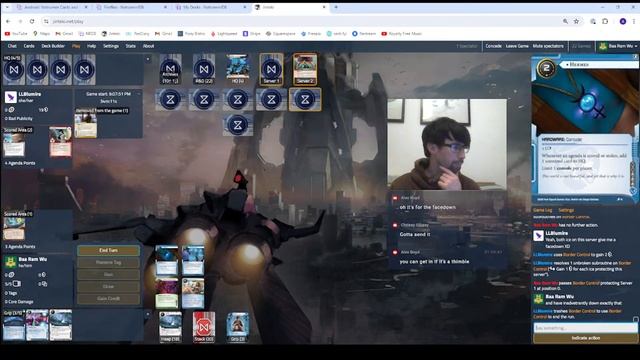The width and height of the screenshot is (640, 360).
Task: Open the Stripe bookmark
Action: (x=251, y=34)
